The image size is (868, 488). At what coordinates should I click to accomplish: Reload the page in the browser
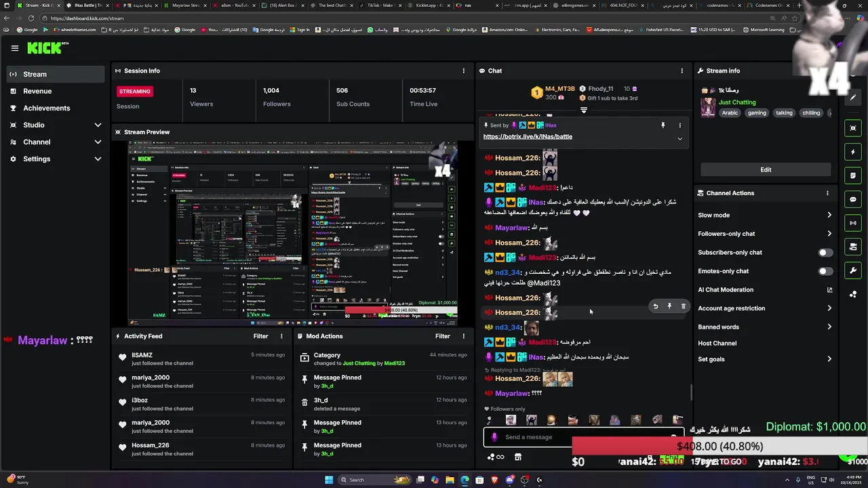click(31, 18)
